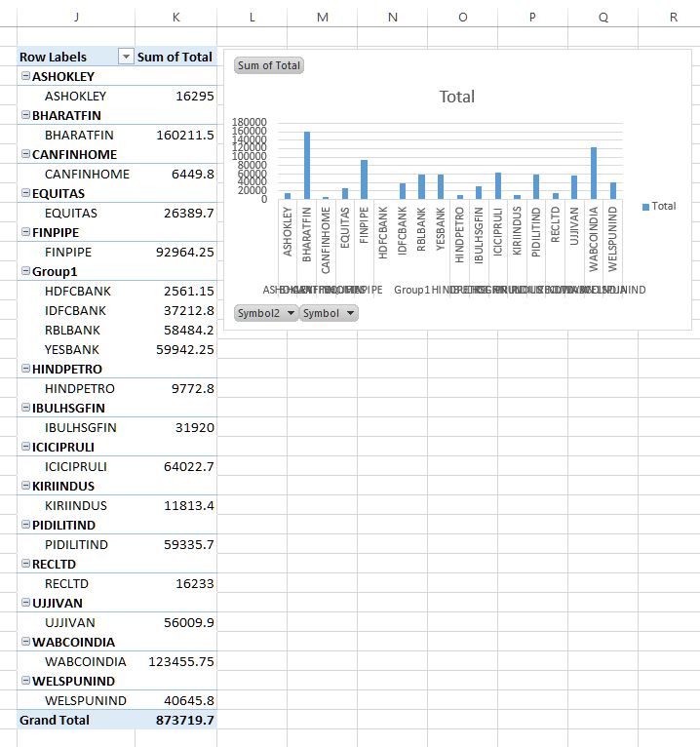Select cell with value 160211.5
The image size is (700, 747).
[175, 135]
